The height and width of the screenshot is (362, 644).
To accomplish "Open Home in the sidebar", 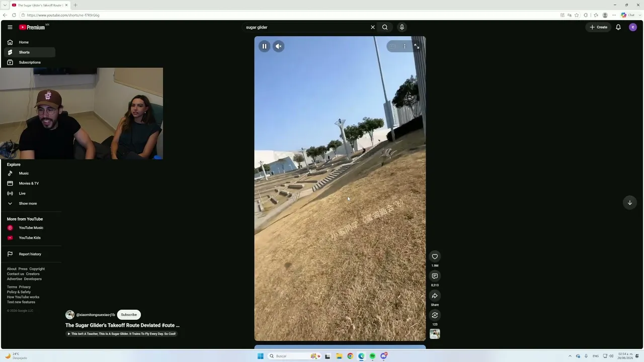I will click(x=30, y=42).
